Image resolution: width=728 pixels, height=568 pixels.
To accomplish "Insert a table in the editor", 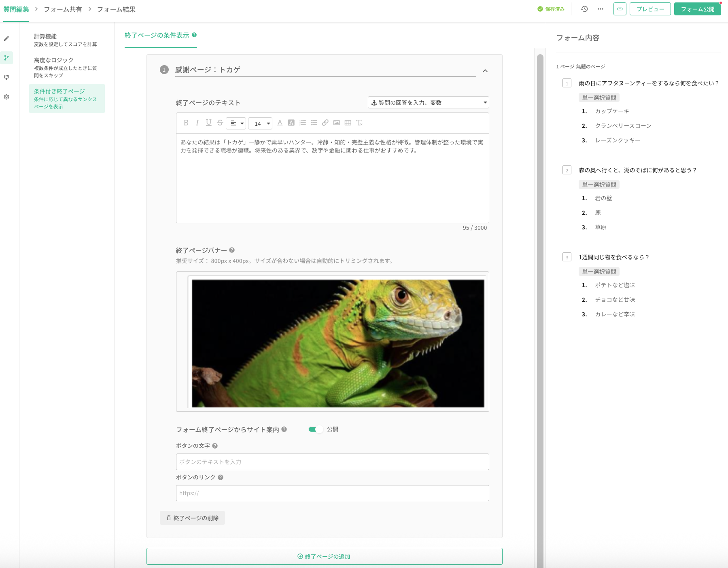I will pyautogui.click(x=348, y=123).
